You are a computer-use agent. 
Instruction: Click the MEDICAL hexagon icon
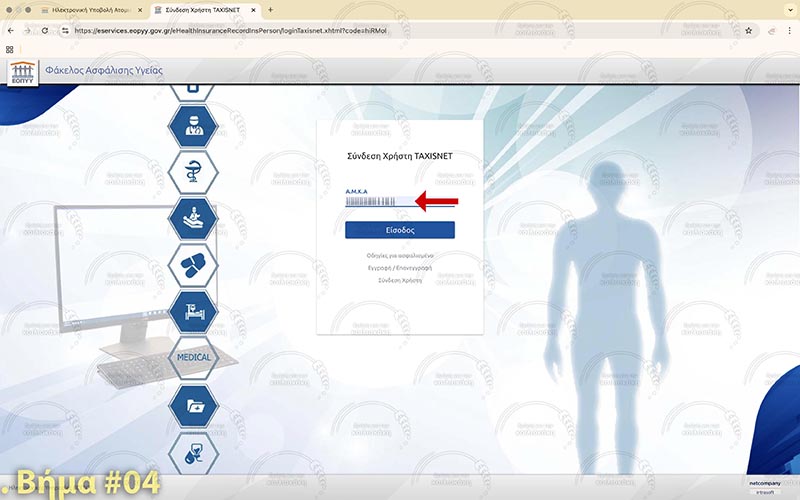click(193, 357)
